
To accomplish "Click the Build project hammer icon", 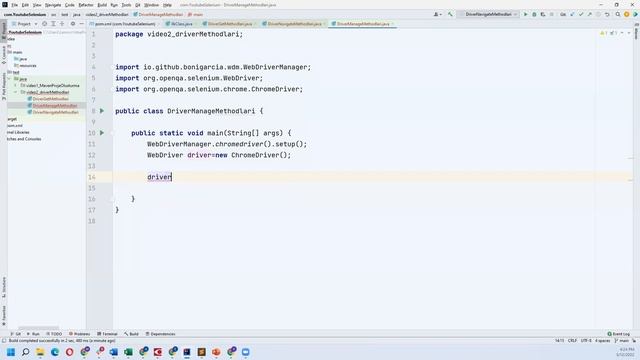I will click(450, 14).
